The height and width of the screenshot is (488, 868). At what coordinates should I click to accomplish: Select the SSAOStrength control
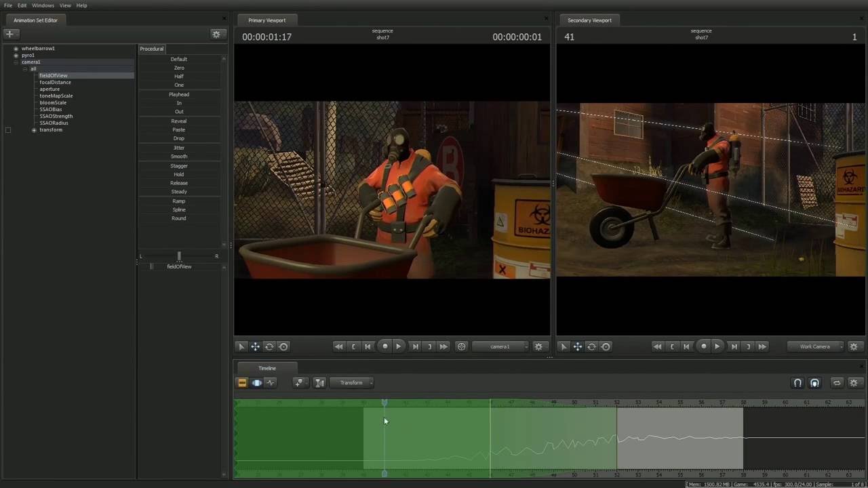56,117
